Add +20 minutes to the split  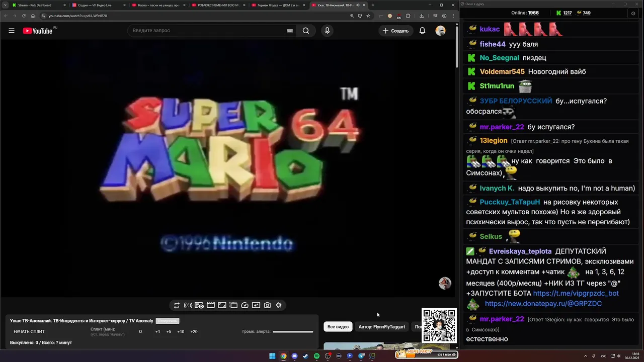[194, 332]
